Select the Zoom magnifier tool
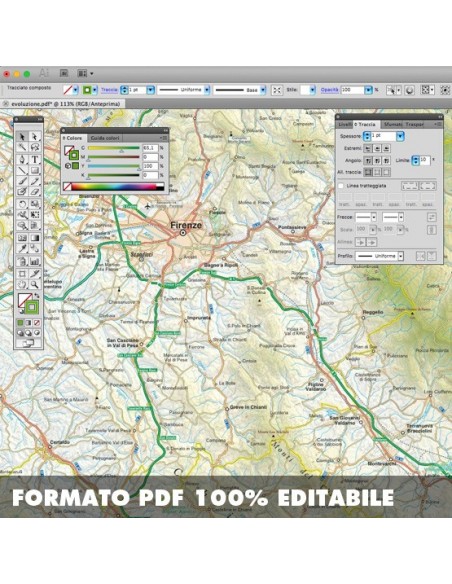The image size is (452, 584). [34, 285]
